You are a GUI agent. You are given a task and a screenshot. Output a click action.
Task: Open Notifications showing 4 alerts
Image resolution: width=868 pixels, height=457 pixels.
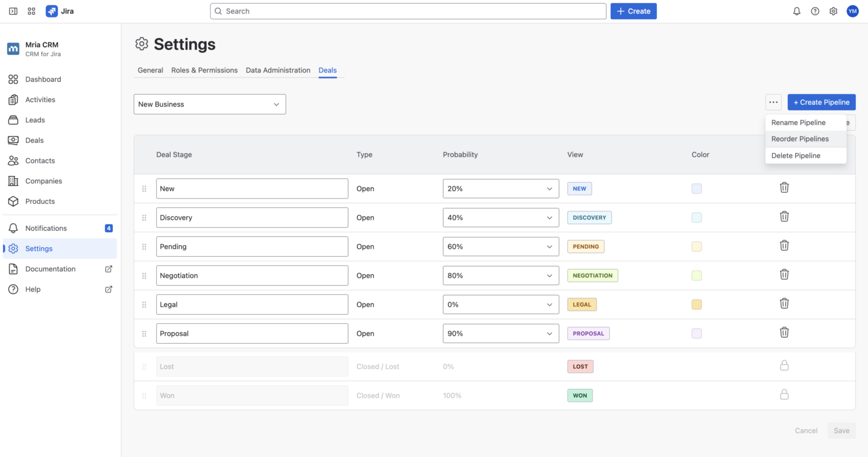point(45,228)
